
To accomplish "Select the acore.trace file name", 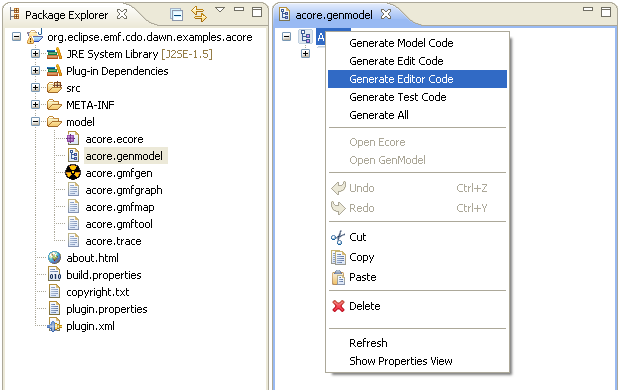I will pos(114,241).
